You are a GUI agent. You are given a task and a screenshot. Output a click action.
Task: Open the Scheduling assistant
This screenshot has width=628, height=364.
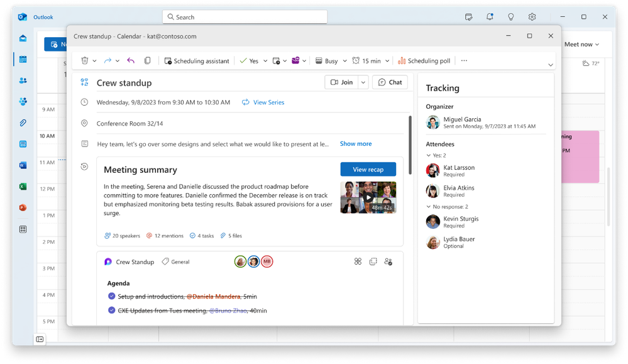(197, 60)
